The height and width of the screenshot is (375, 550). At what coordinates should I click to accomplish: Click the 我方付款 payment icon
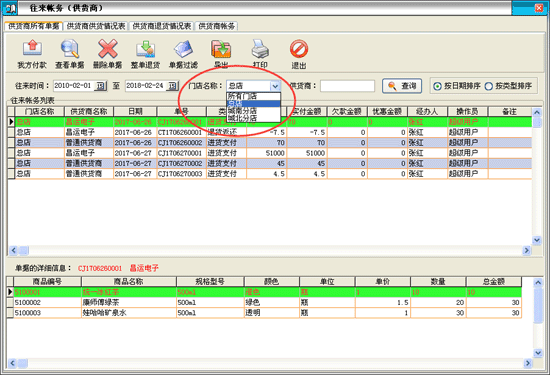click(x=32, y=48)
